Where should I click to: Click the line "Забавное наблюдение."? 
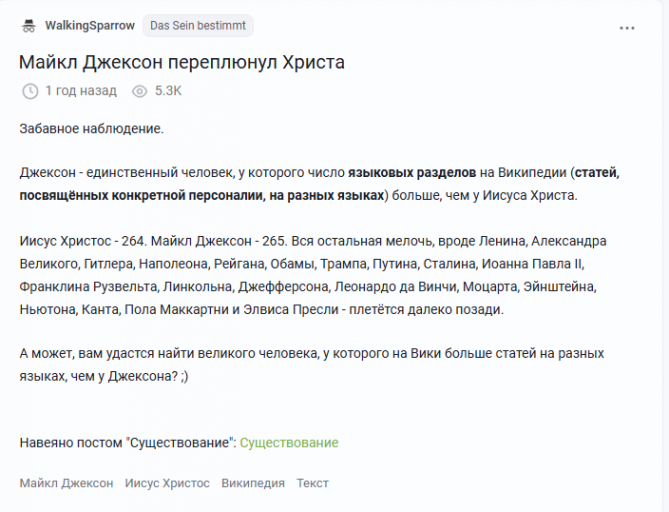coord(92,128)
